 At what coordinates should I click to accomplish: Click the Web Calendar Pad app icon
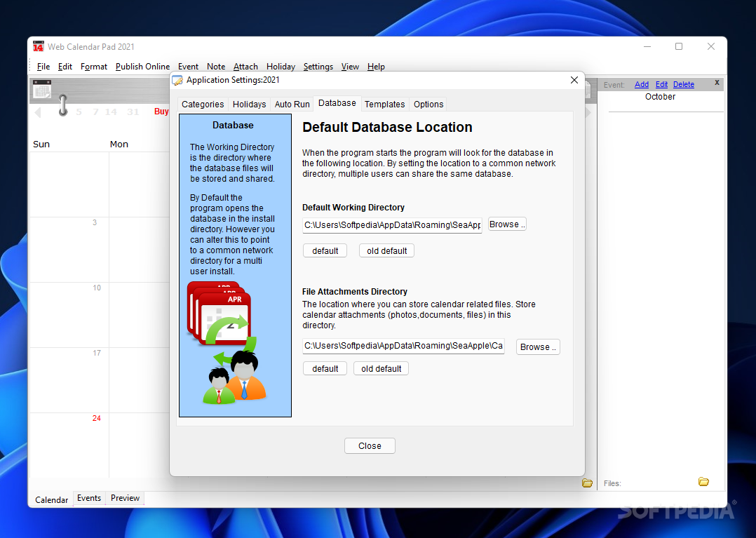tap(38, 46)
